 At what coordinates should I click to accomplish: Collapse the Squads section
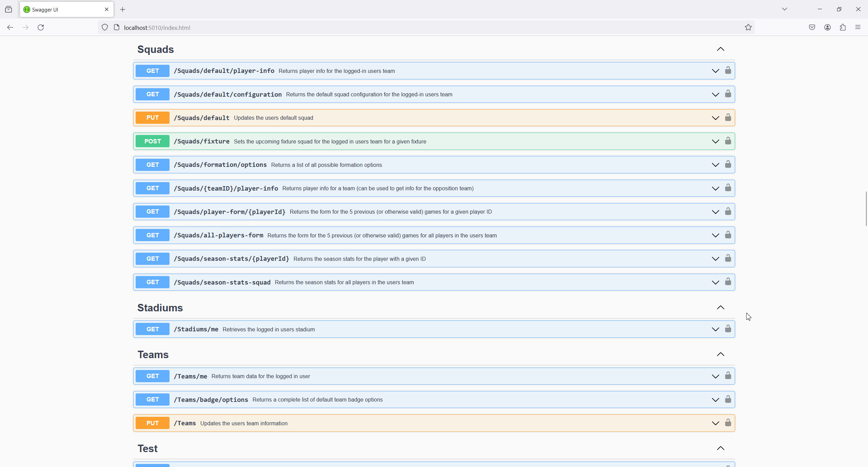click(x=721, y=49)
